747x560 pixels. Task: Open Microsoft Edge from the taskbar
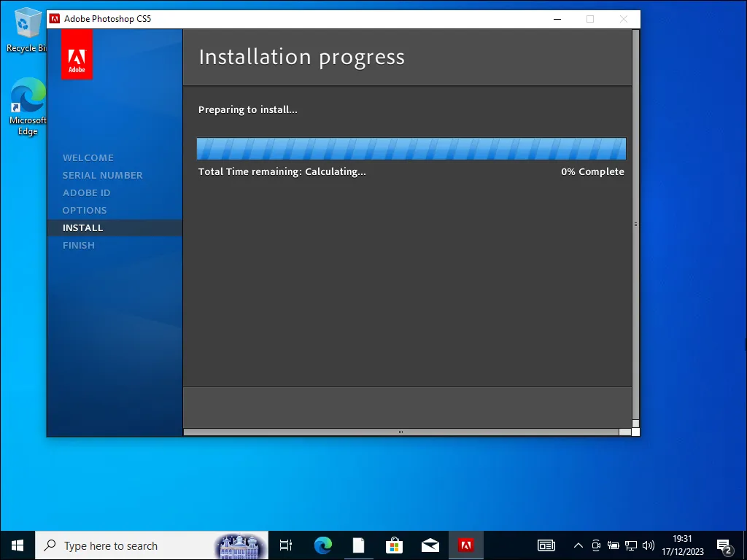coord(322,545)
